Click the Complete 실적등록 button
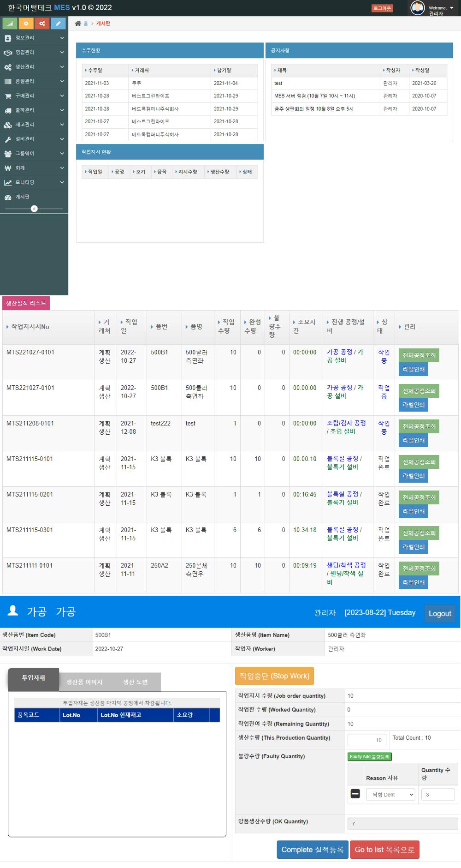This screenshot has height=868, width=461. point(312,850)
